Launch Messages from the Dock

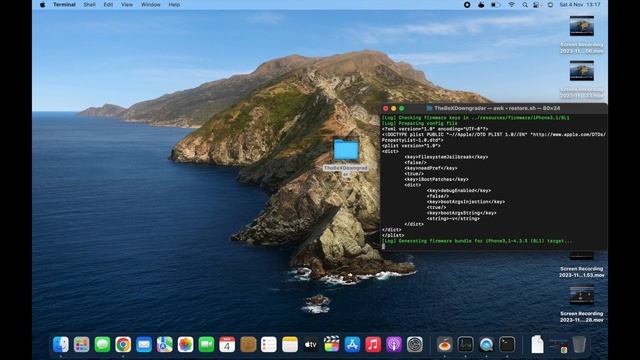pyautogui.click(x=102, y=344)
